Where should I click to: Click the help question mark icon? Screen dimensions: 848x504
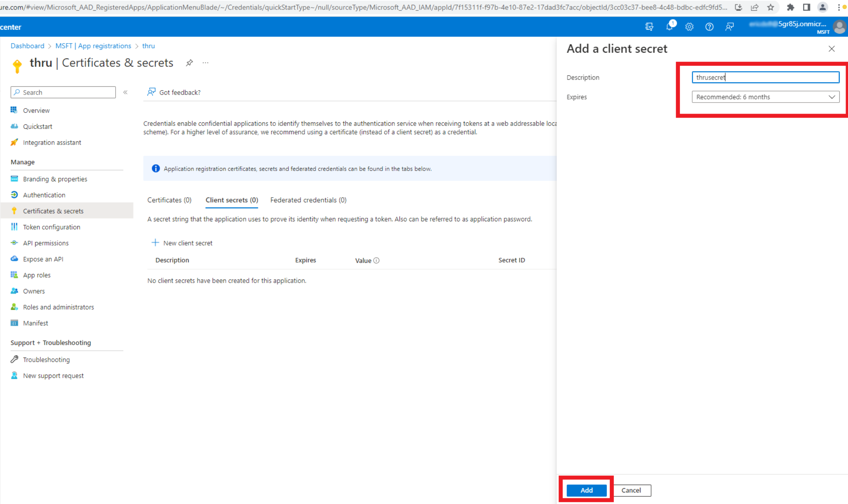pyautogui.click(x=709, y=27)
